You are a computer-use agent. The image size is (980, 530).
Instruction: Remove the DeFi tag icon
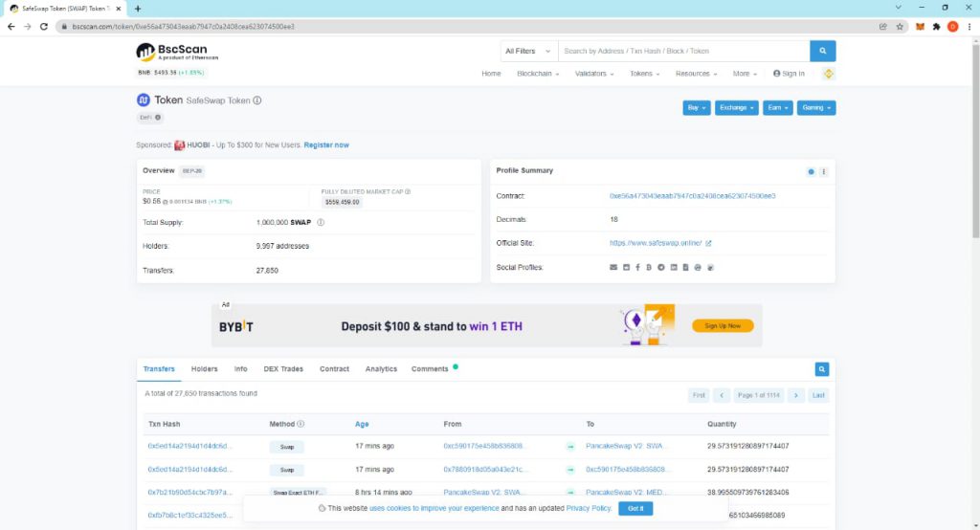tap(158, 118)
